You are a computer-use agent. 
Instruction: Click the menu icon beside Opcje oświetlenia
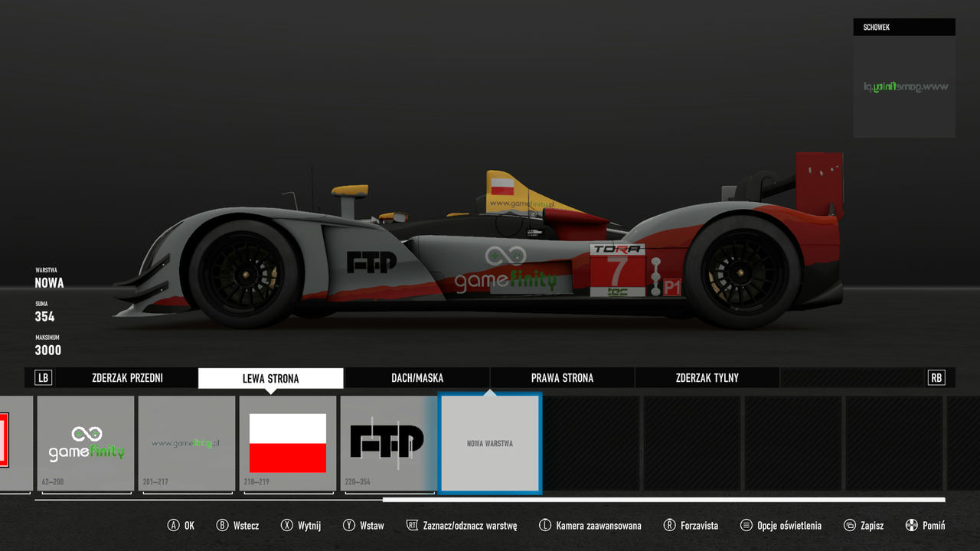tap(746, 526)
